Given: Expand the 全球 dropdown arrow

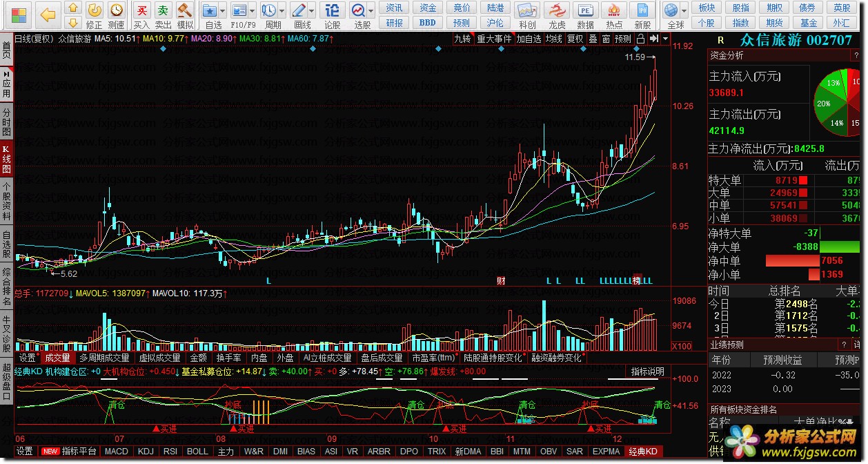Looking at the screenshot, I should (x=684, y=10).
